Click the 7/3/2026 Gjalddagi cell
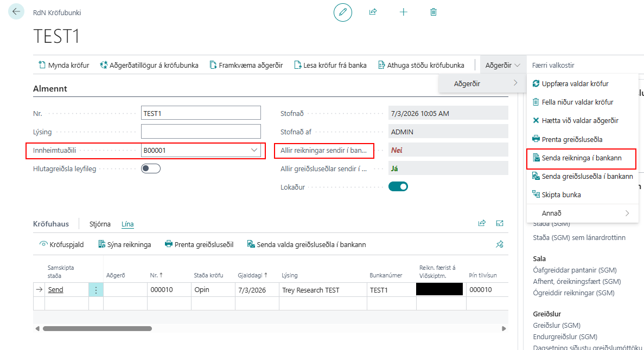644x350 pixels. coord(257,290)
